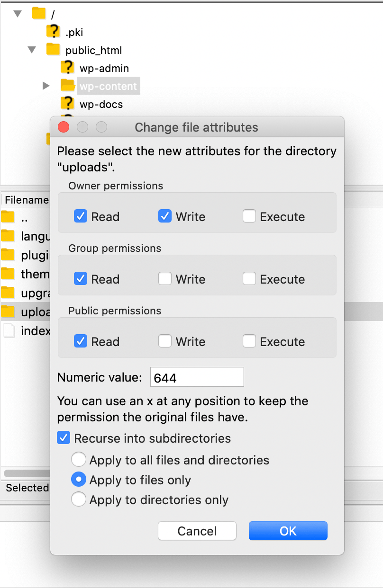Viewport: 383px width, 588px height.
Task: Click the wp-admin question mark folder icon
Action: pyautogui.click(x=68, y=67)
